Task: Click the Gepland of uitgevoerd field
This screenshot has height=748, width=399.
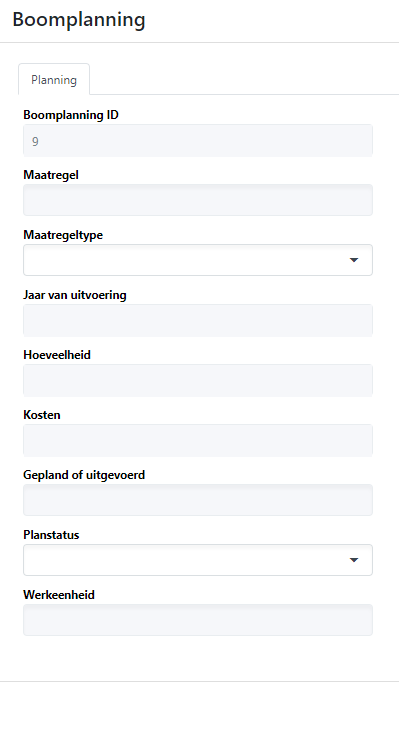Action: tap(198, 500)
